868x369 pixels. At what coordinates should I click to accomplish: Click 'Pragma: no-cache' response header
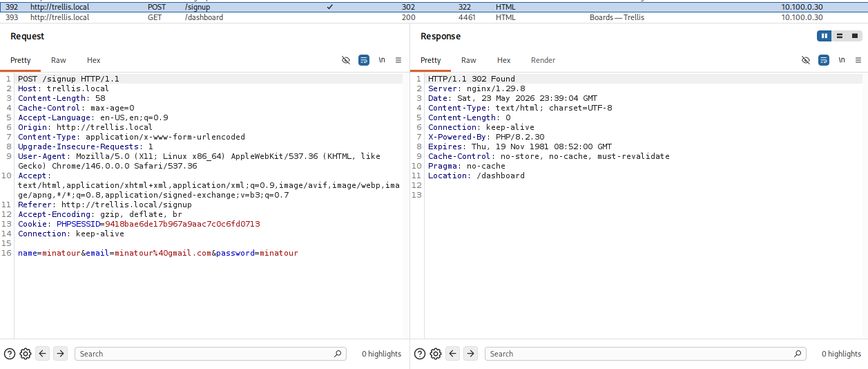(x=467, y=166)
